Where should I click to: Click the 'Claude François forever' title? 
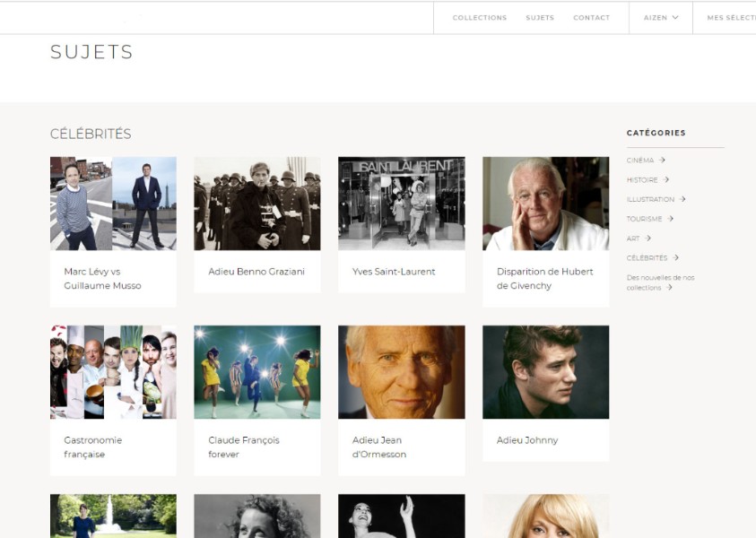click(244, 447)
